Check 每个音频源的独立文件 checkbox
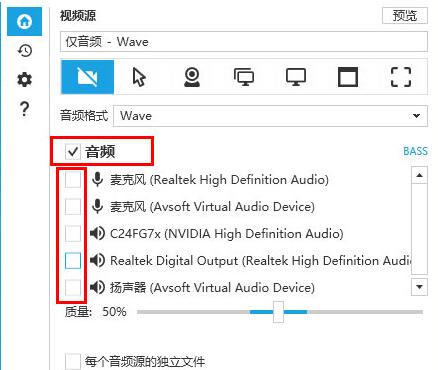Image resolution: width=438 pixels, height=370 pixels. point(73,362)
